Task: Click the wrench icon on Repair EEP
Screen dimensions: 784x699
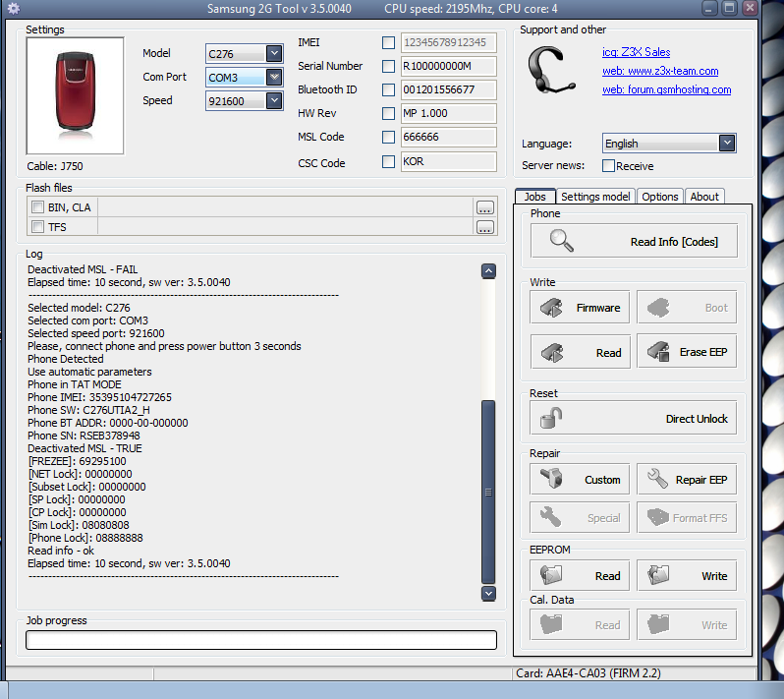Action: pyautogui.click(x=657, y=479)
